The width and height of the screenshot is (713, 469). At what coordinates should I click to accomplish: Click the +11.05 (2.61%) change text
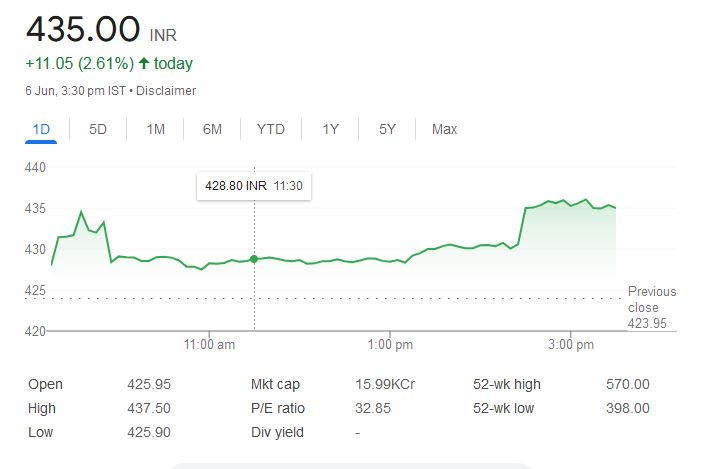pos(80,63)
